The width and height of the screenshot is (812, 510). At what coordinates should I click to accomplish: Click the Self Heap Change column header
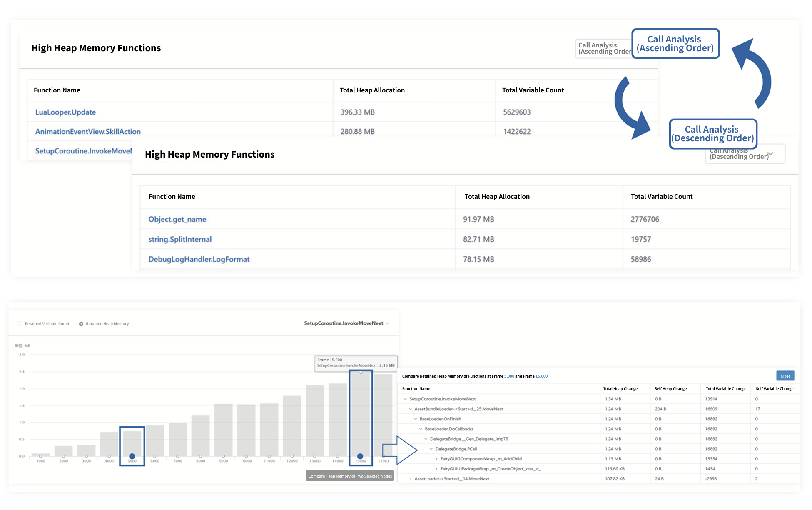670,389
